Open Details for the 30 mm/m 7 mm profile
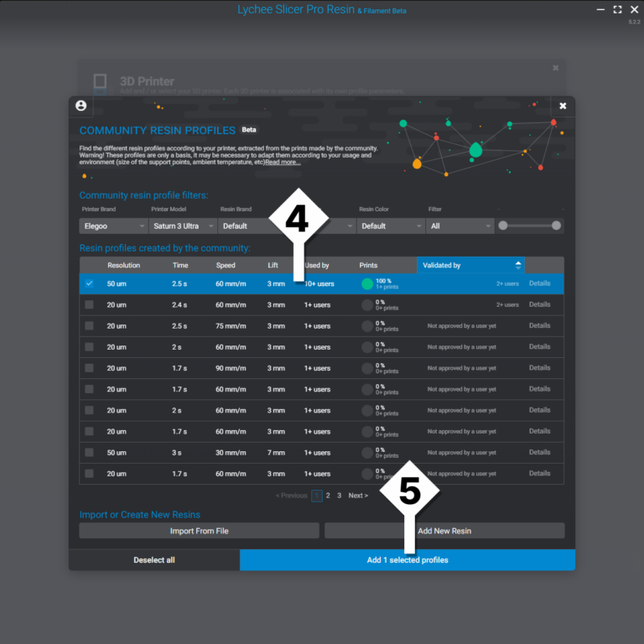This screenshot has height=644, width=644. pyautogui.click(x=539, y=452)
